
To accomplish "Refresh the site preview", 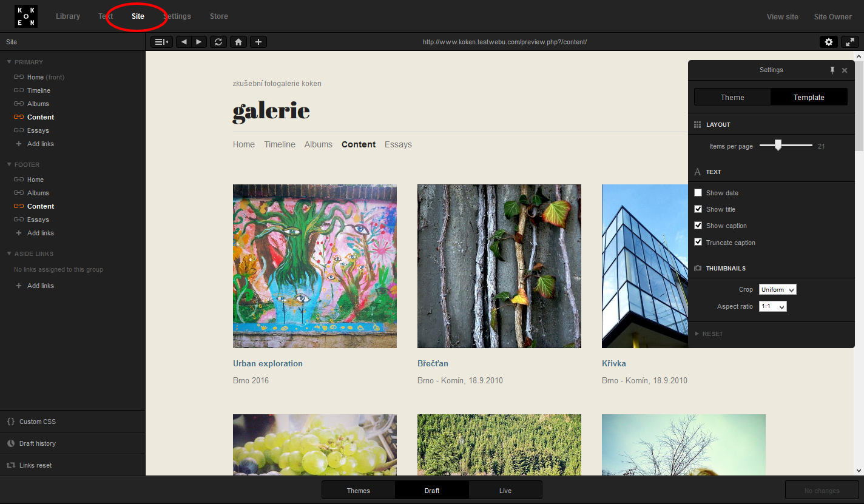I will (x=218, y=42).
